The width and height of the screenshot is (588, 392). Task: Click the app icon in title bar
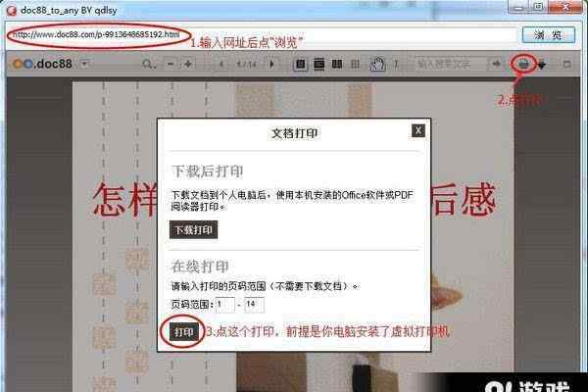point(11,11)
